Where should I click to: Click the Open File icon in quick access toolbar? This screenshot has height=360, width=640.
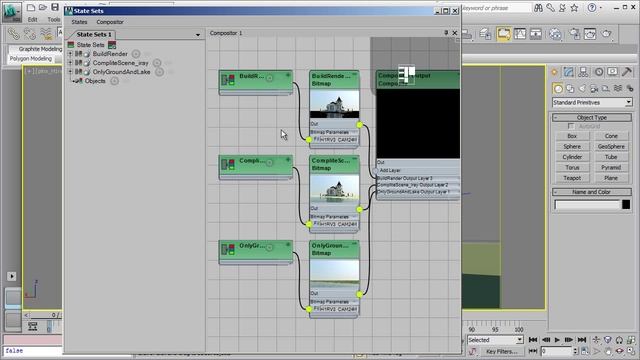click(x=42, y=7)
